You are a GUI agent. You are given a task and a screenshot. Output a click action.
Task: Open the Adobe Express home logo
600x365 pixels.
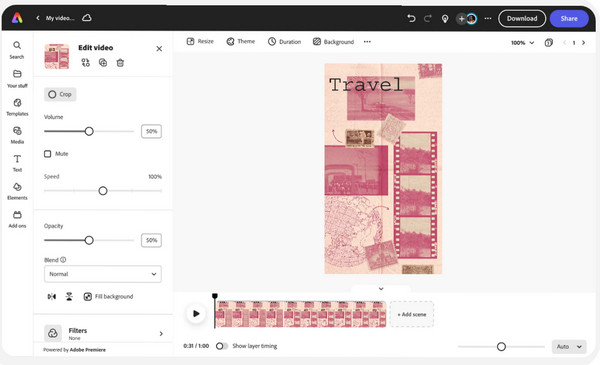point(17,18)
